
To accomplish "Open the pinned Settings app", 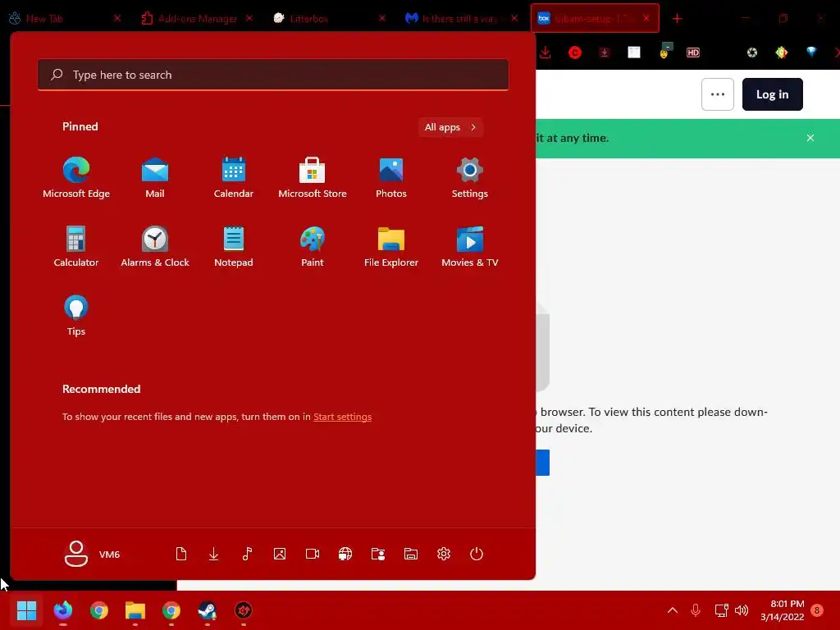I will [x=470, y=178].
